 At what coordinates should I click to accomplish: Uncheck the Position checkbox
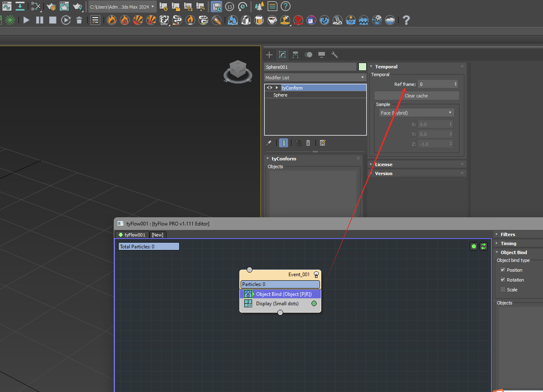[x=503, y=270]
